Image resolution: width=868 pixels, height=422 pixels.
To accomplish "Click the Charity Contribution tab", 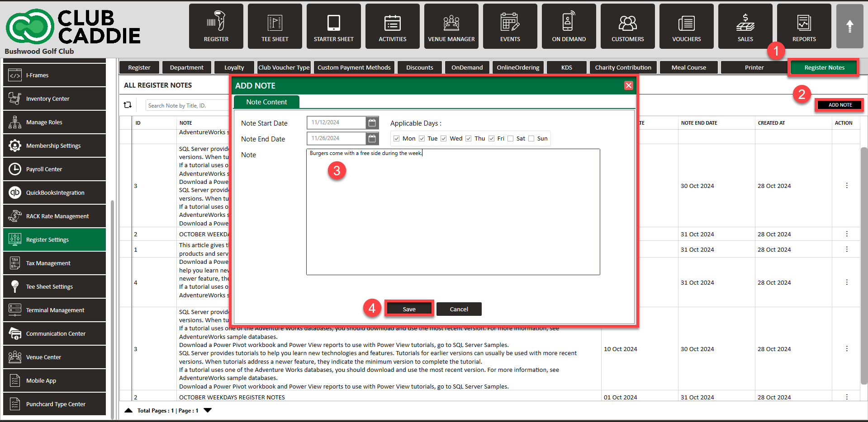I will click(623, 67).
